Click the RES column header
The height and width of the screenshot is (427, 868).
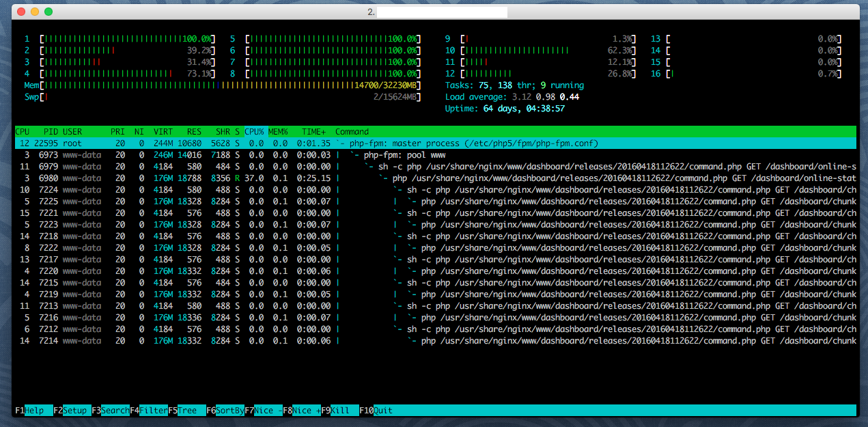[195, 132]
